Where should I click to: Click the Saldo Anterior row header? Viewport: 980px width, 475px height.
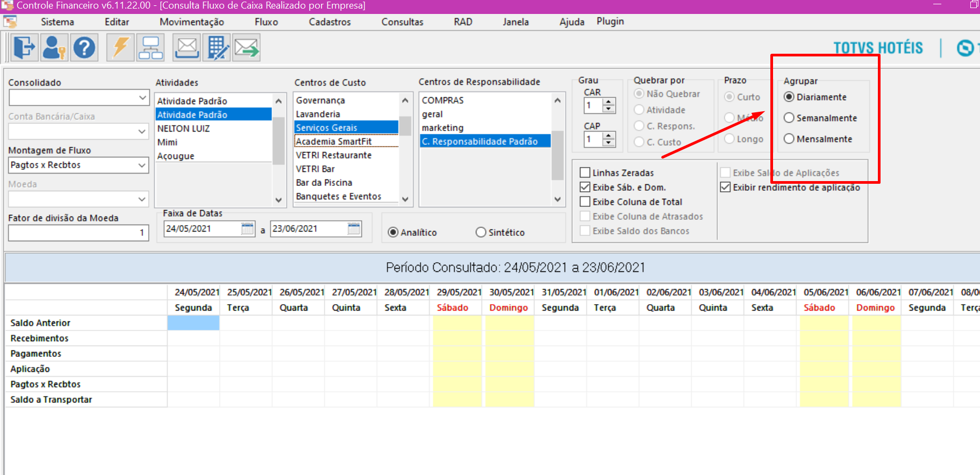coord(86,323)
